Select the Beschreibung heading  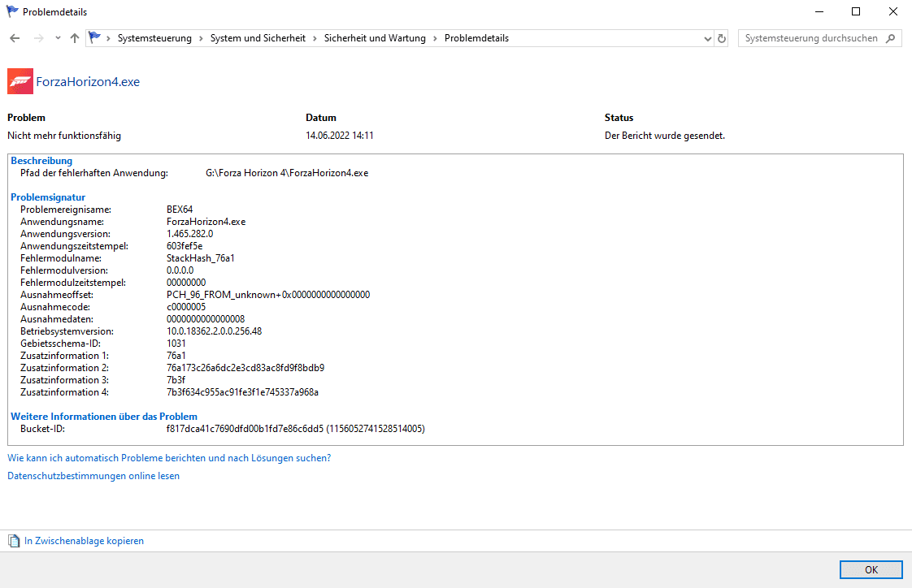[41, 161]
